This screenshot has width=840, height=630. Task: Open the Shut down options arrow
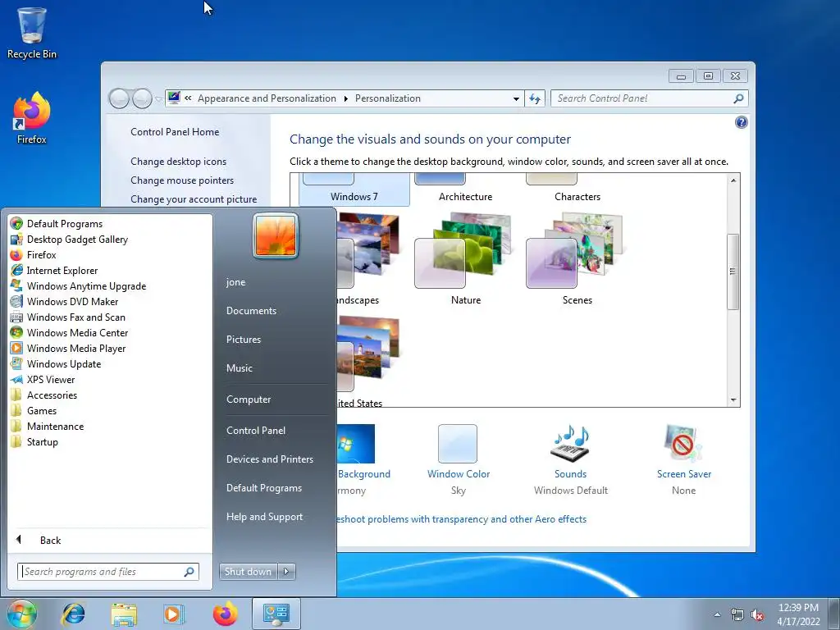click(x=286, y=572)
